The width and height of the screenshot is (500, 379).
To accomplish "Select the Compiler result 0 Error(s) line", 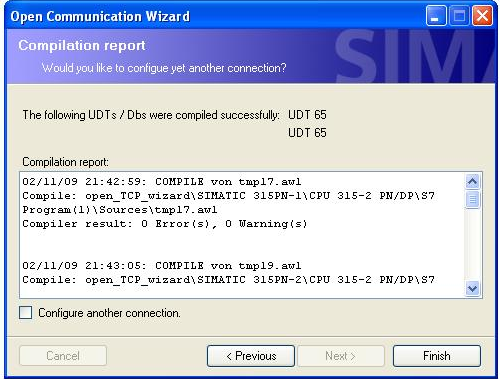I will click(165, 224).
